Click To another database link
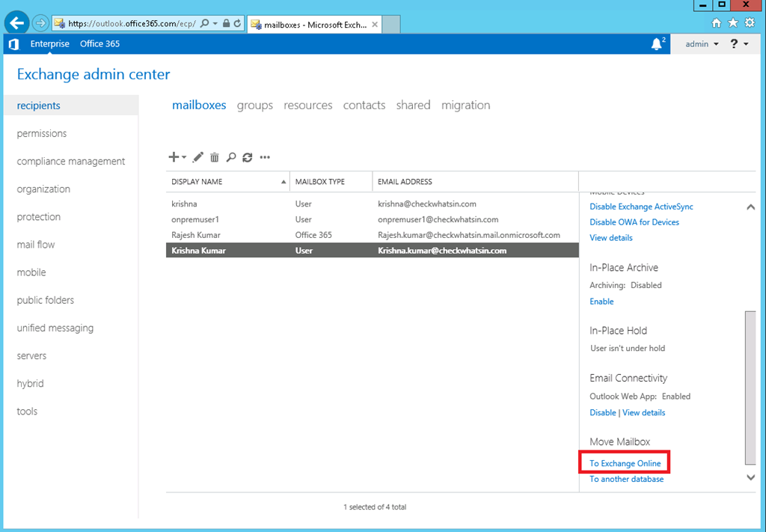This screenshot has width=766, height=532. (x=626, y=479)
